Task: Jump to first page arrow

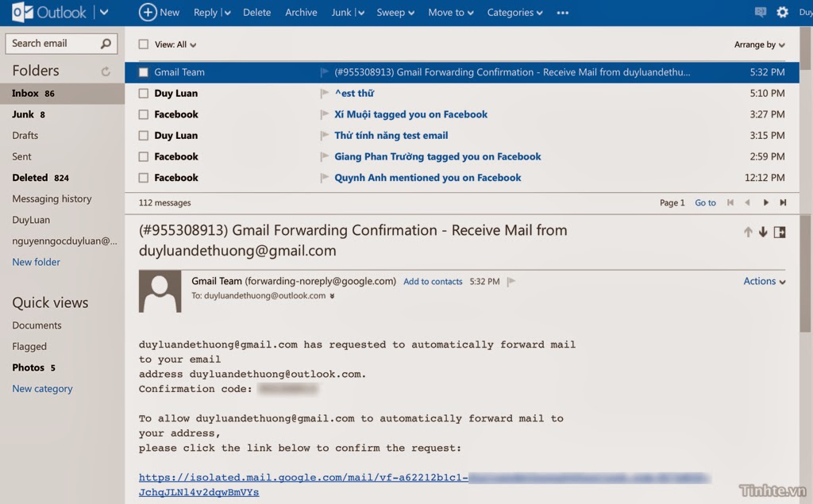Action: (x=730, y=202)
